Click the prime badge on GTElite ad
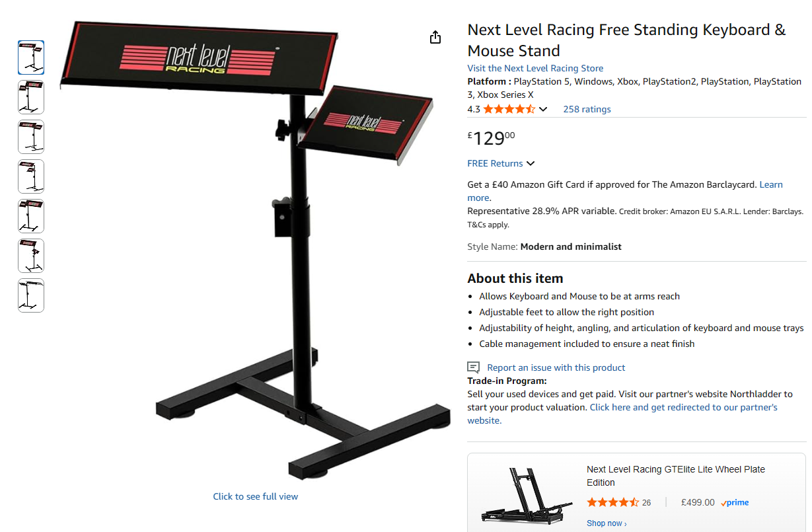Viewport: 812px width, 532px height. click(735, 503)
